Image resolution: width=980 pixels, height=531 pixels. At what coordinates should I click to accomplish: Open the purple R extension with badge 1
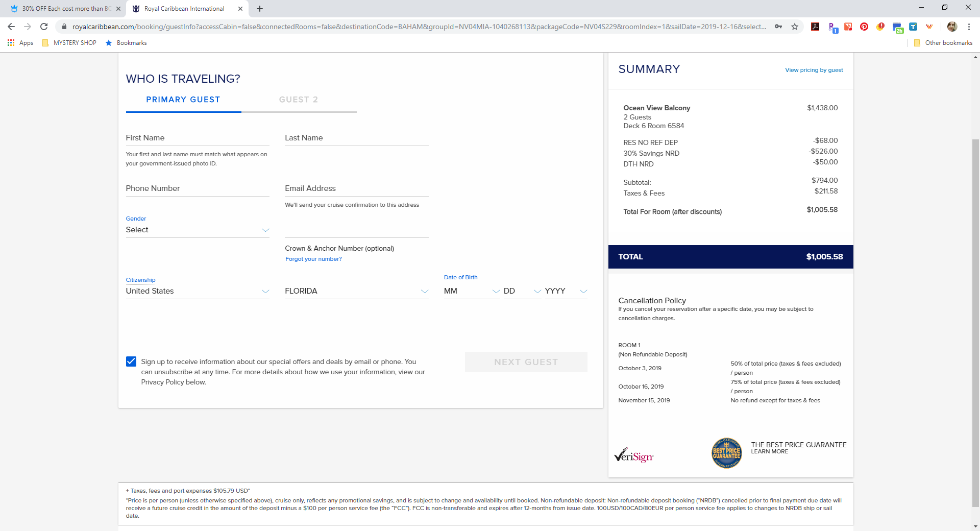(x=832, y=27)
